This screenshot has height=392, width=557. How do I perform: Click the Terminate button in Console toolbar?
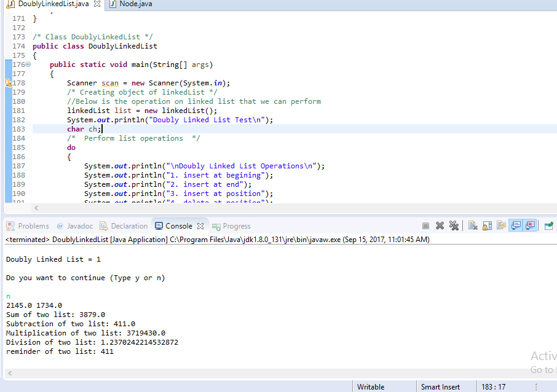pyautogui.click(x=425, y=226)
